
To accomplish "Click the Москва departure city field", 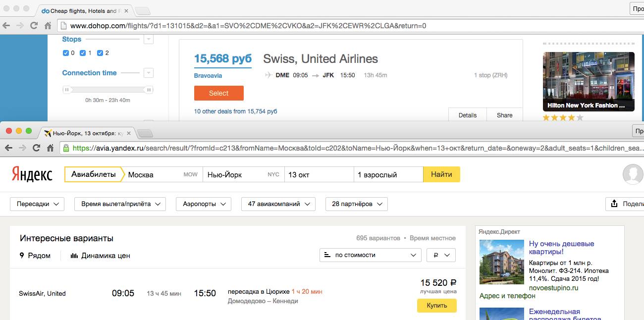I will click(154, 174).
